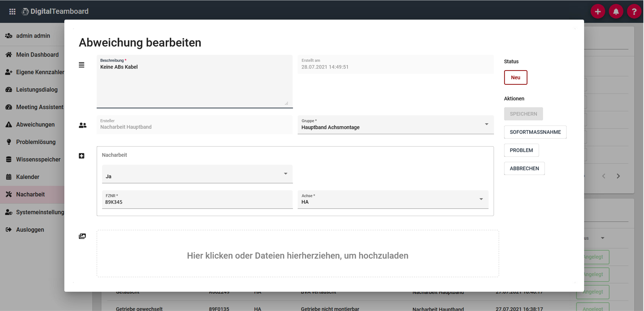Screen dimensions: 644x311
Task: Click the Ersteller field Nacharbeit Hauptband
Action: click(195, 125)
